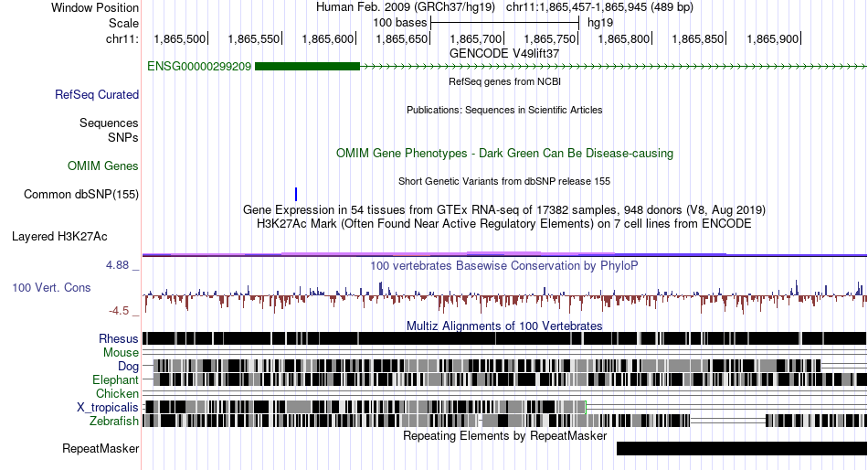Open the OMIM Genes track label
The height and width of the screenshot is (470, 868).
103,166
